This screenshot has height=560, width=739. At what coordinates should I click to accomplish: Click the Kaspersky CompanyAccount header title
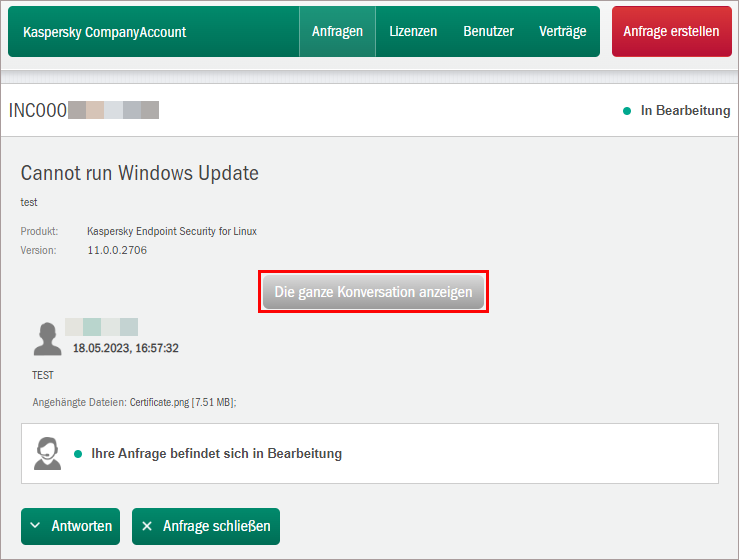pos(104,32)
